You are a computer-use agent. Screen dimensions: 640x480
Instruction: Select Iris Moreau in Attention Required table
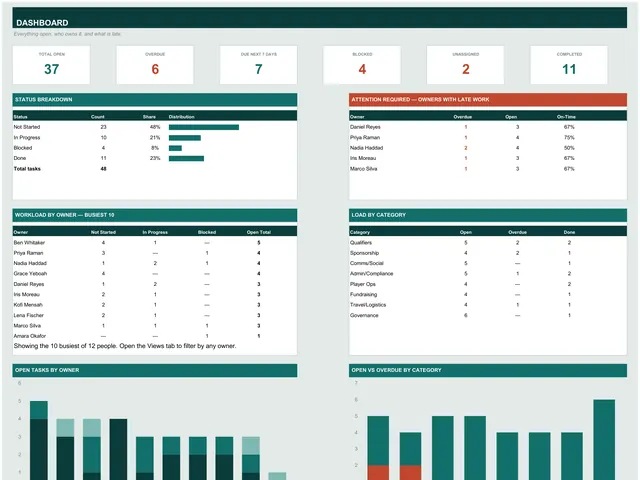(363, 158)
